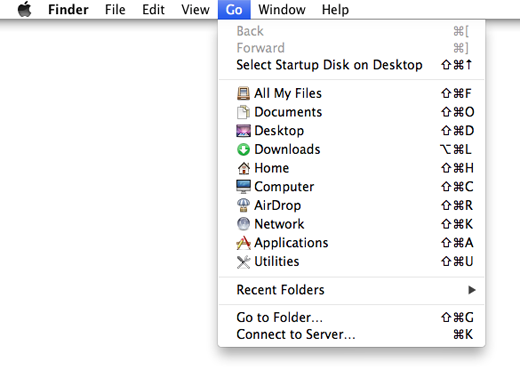The image size is (520, 378).
Task: Click the ⇧⌘H shortcut text
Action: pos(457,168)
